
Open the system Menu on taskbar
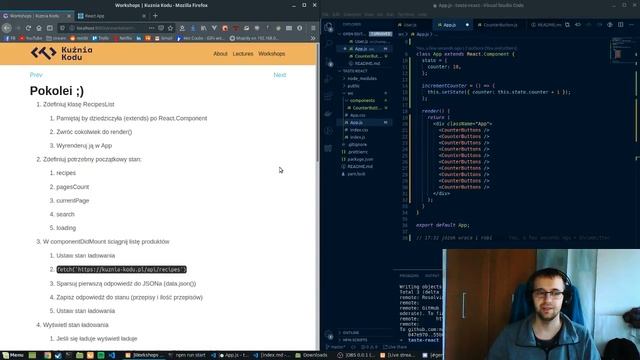tap(13, 355)
